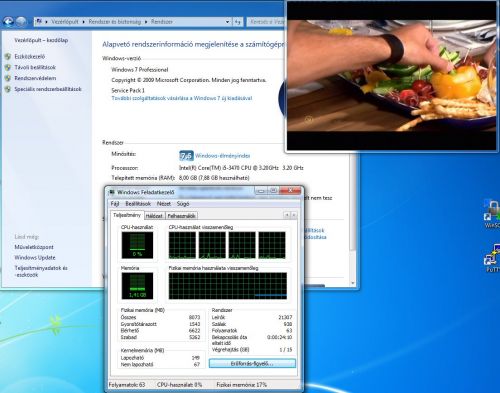
Task: Expand the arrow after Vezérlőpult in breadcrumb
Action: coord(83,22)
